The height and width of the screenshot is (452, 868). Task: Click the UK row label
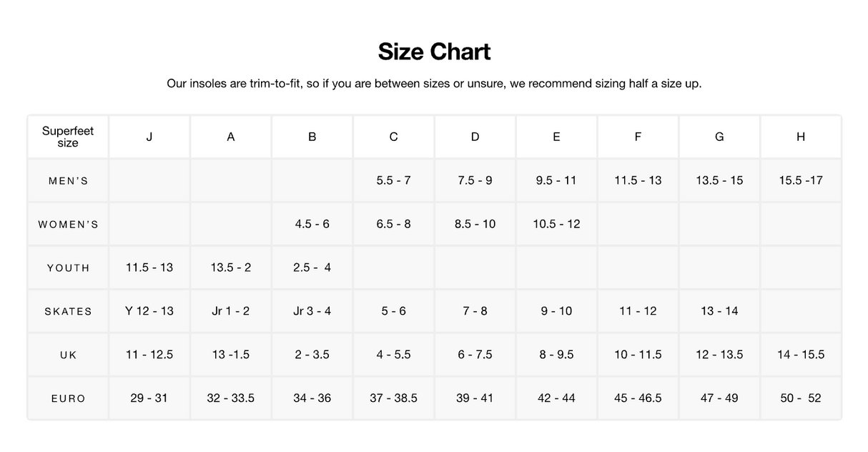[x=68, y=355]
